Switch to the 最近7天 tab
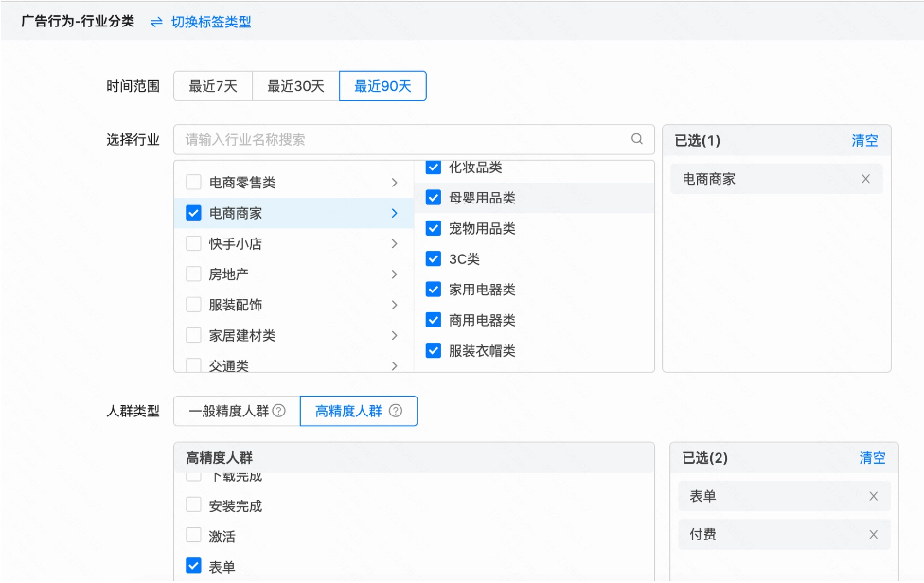Viewport: 924px width, 583px height. pos(214,85)
